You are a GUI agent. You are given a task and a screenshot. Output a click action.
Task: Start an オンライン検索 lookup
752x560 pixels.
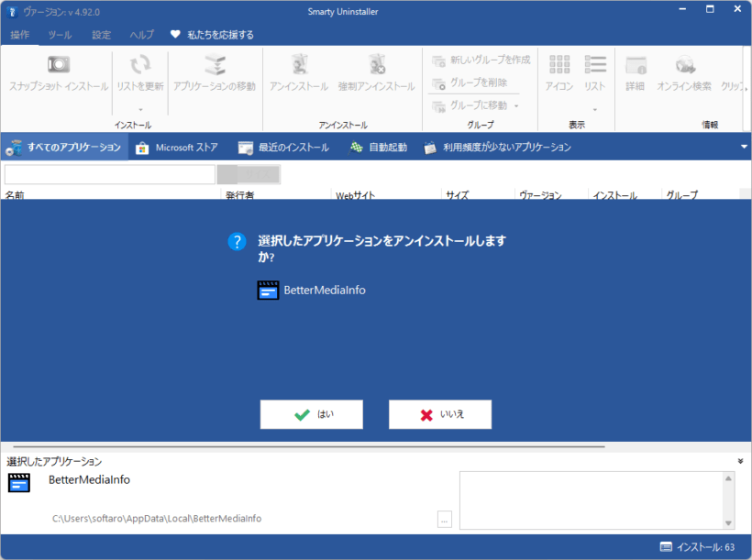coord(683,73)
